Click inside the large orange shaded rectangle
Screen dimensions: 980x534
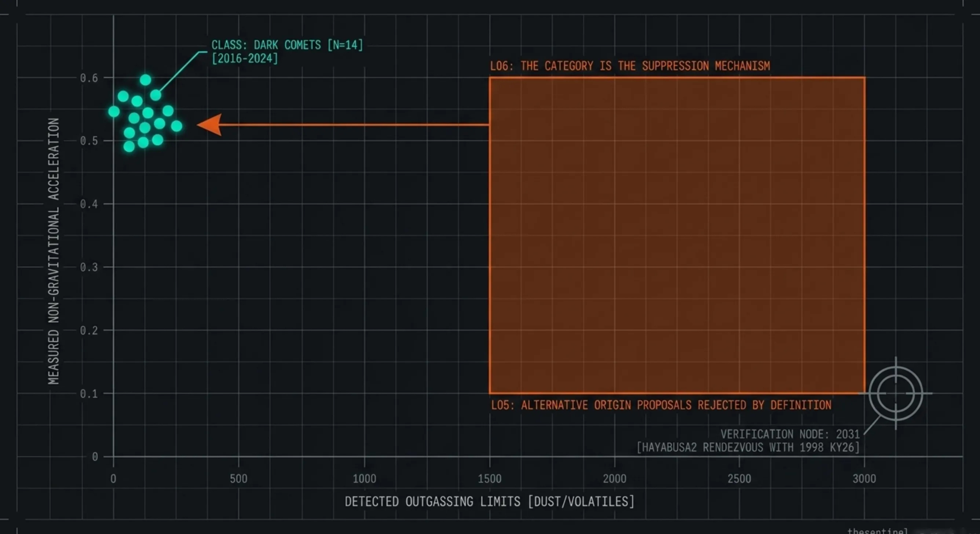[677, 236]
